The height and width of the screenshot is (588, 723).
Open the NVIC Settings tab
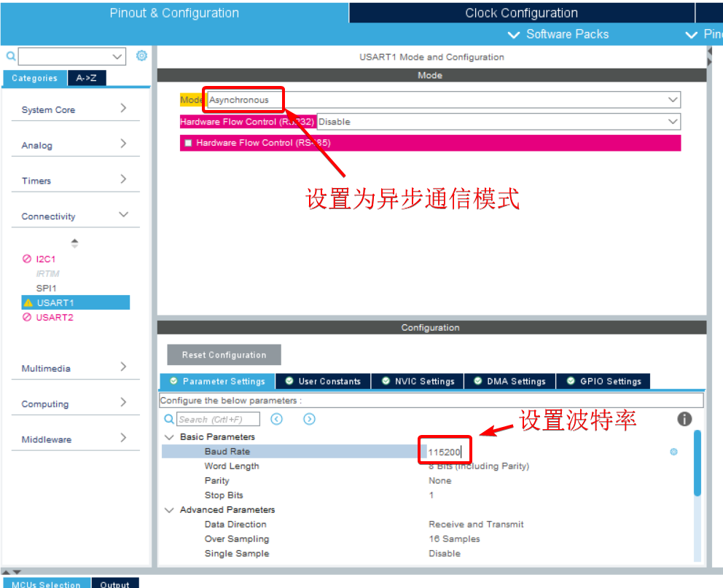pyautogui.click(x=418, y=381)
